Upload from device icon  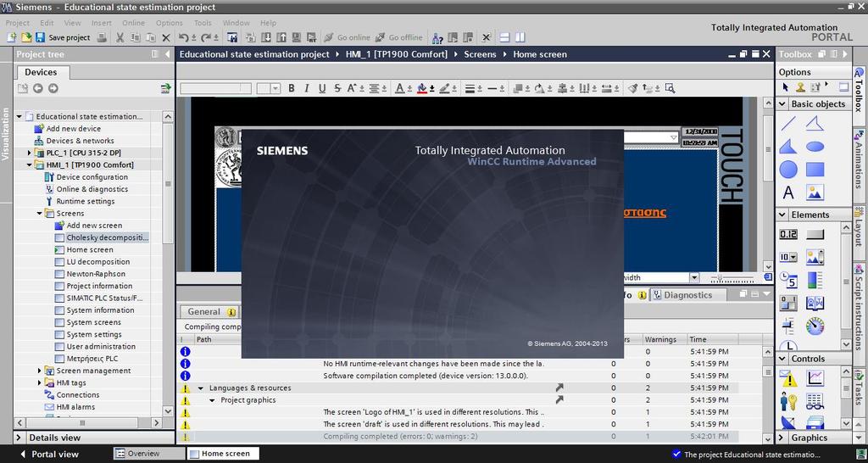[x=281, y=37]
